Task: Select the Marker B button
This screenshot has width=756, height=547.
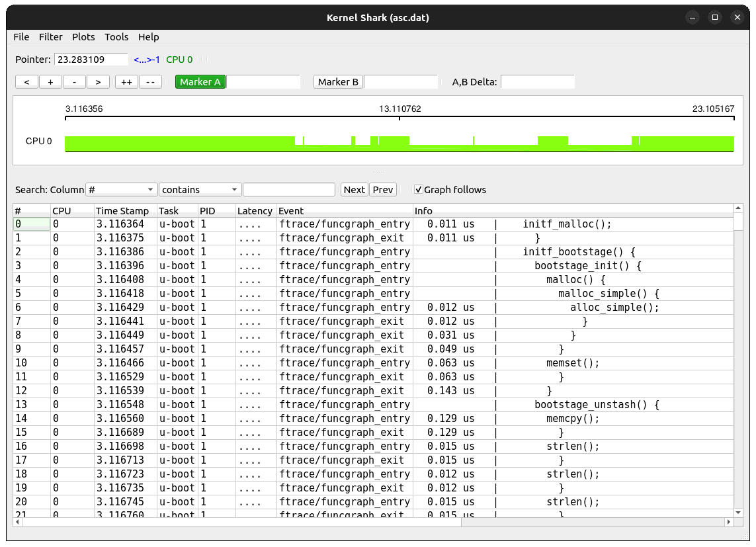Action: click(338, 82)
